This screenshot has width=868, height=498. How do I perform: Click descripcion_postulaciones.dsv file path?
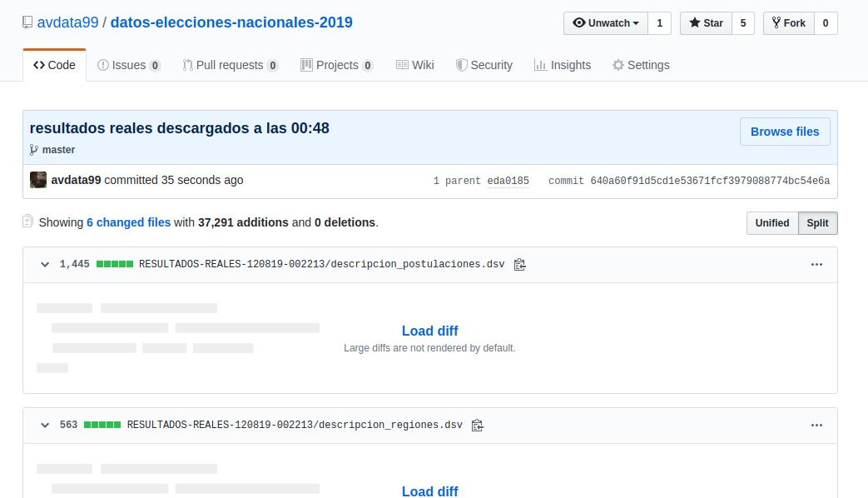click(x=321, y=264)
